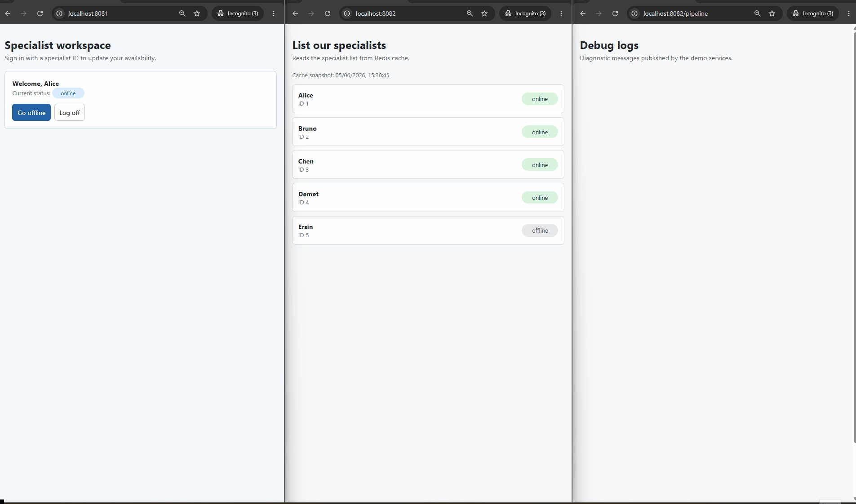The height and width of the screenshot is (504, 856).
Task: Reload the localhost:8081 page
Action: coord(40,13)
